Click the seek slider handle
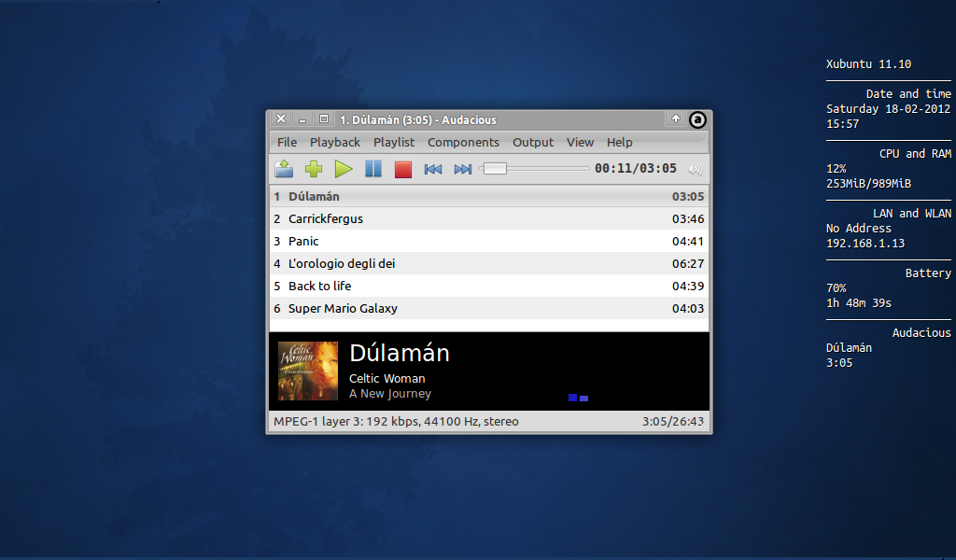The width and height of the screenshot is (956, 560). point(495,168)
